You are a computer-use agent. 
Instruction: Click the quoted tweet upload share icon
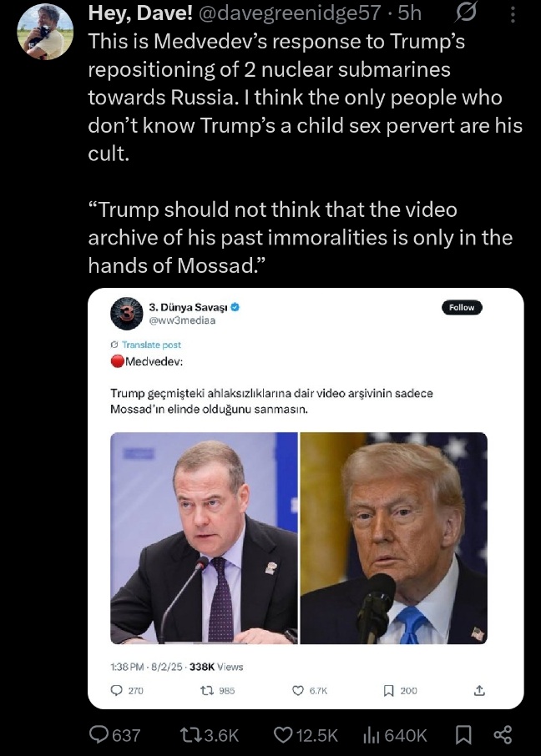(x=479, y=690)
